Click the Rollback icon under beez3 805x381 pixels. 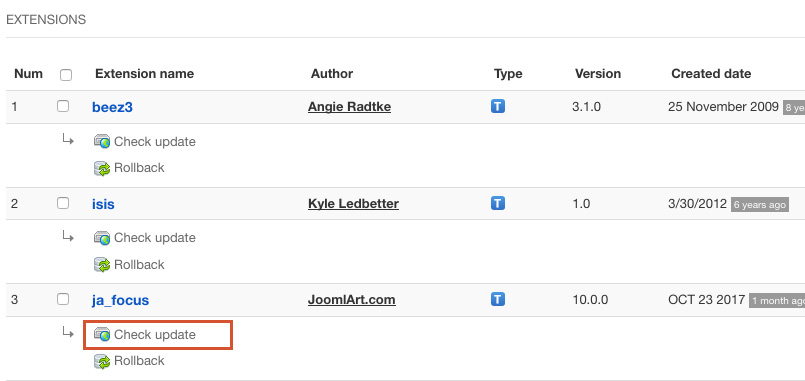[x=102, y=168]
